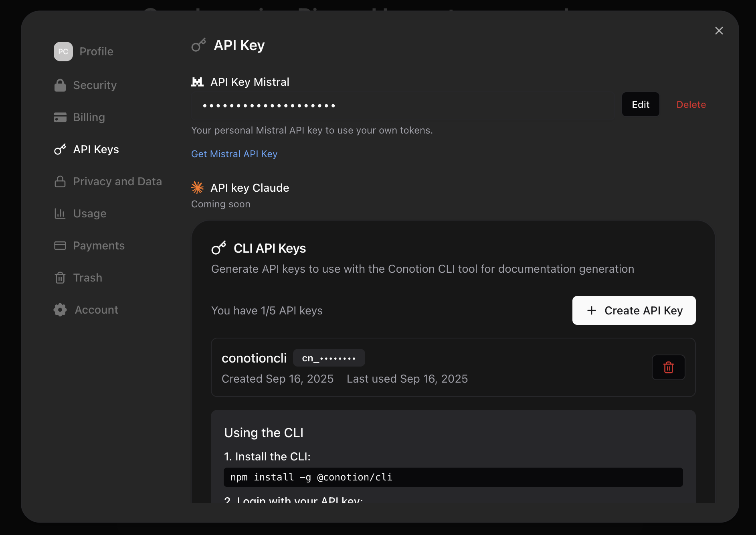Click the Payments card icon
Image resolution: width=756 pixels, height=535 pixels.
pyautogui.click(x=60, y=245)
